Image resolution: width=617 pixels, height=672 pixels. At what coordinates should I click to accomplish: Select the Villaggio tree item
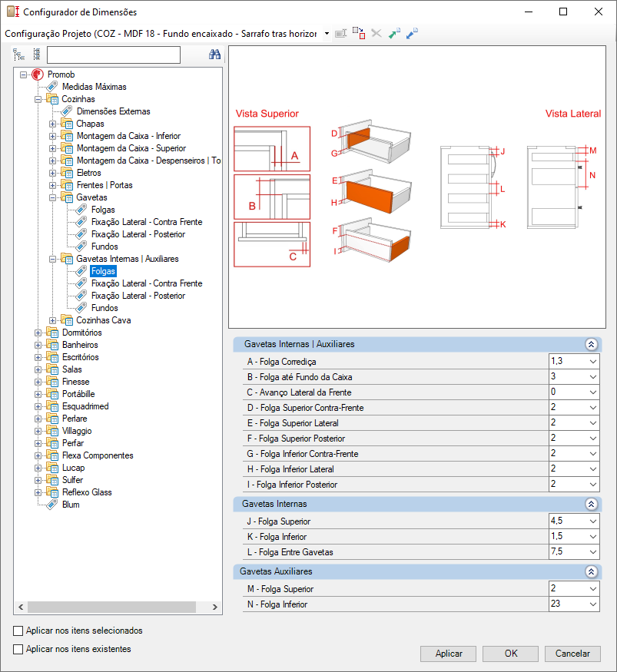click(x=77, y=431)
